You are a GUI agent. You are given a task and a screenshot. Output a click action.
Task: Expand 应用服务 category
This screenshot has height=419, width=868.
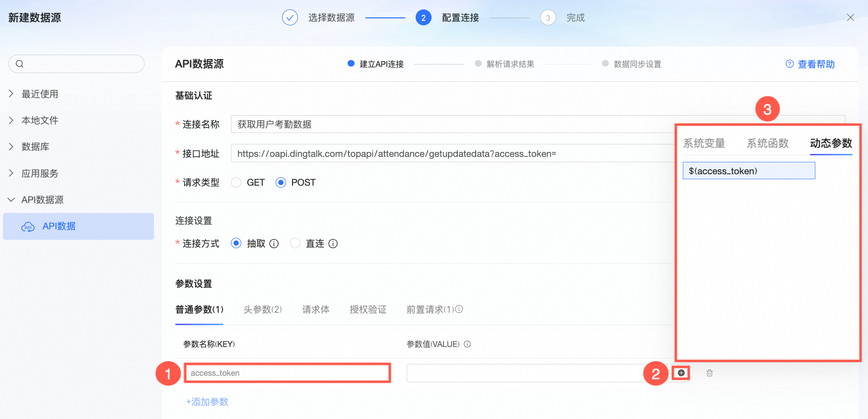(x=11, y=173)
